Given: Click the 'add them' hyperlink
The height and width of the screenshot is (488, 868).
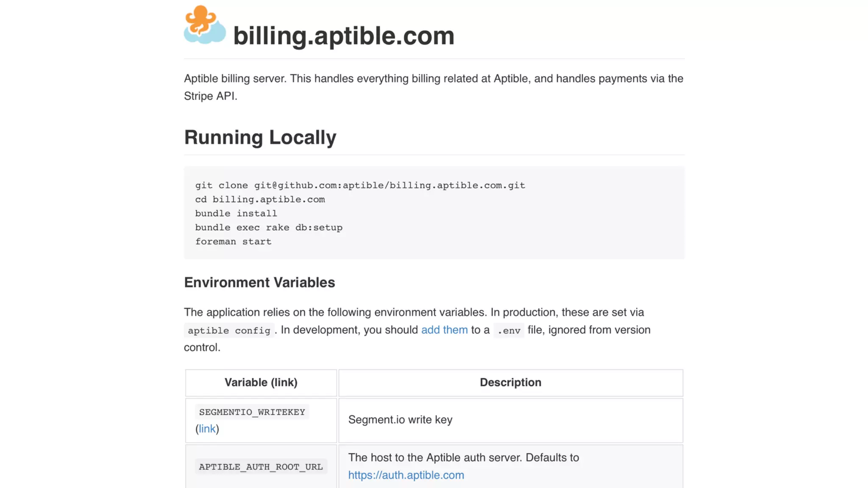Looking at the screenshot, I should point(444,330).
